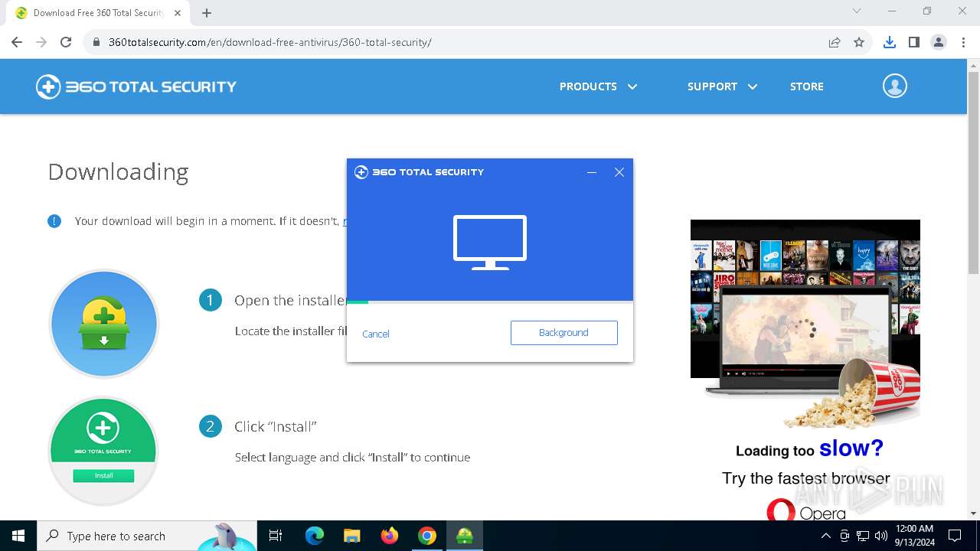Send installer to Background

563,333
